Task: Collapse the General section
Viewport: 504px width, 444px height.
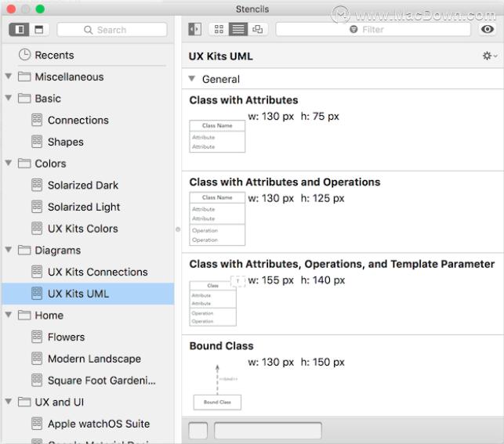Action: click(x=192, y=78)
